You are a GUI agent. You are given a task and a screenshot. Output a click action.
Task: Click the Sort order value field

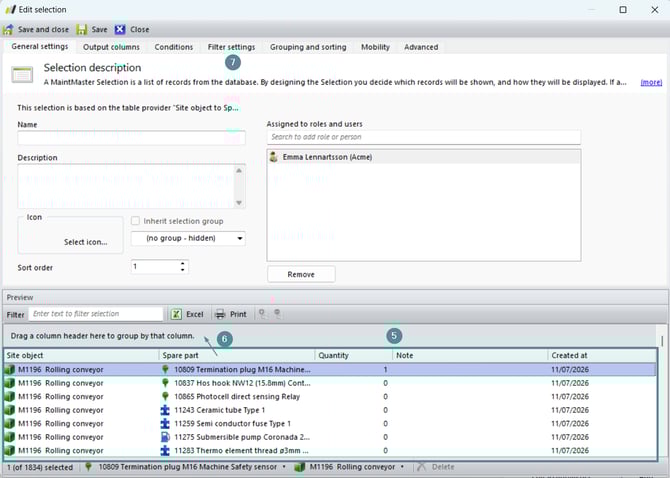click(x=155, y=267)
